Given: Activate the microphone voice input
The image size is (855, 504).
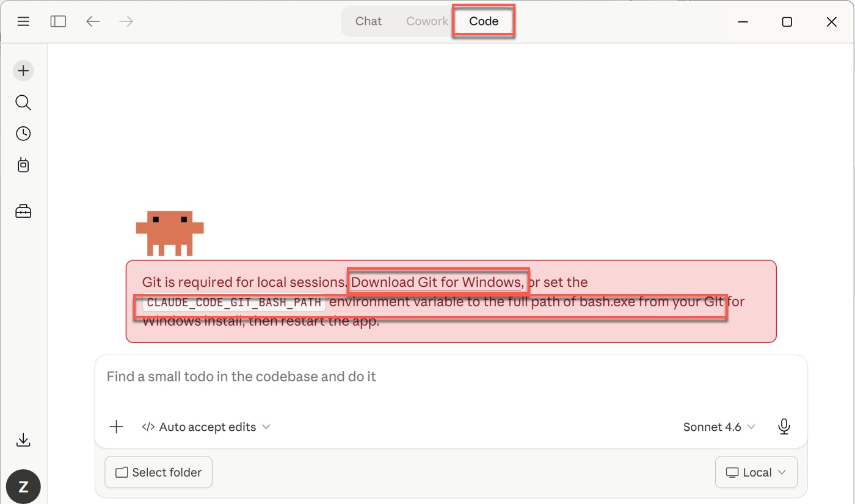Looking at the screenshot, I should coord(784,427).
